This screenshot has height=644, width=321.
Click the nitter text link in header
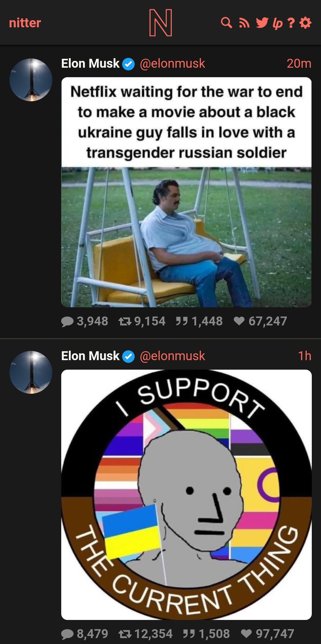tap(25, 23)
